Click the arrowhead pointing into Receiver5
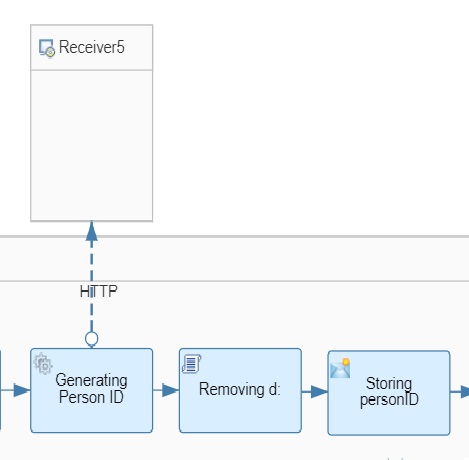The image size is (469, 460). point(92,231)
